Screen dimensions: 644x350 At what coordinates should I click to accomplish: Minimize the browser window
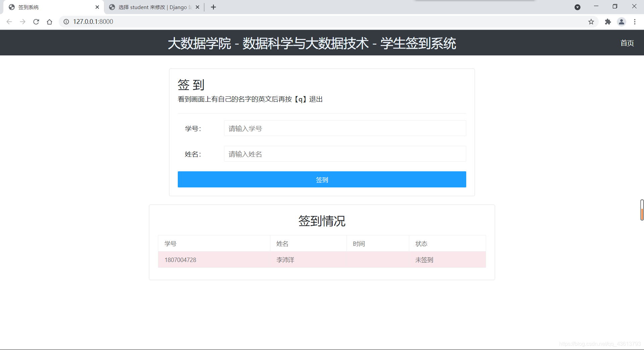tap(596, 6)
